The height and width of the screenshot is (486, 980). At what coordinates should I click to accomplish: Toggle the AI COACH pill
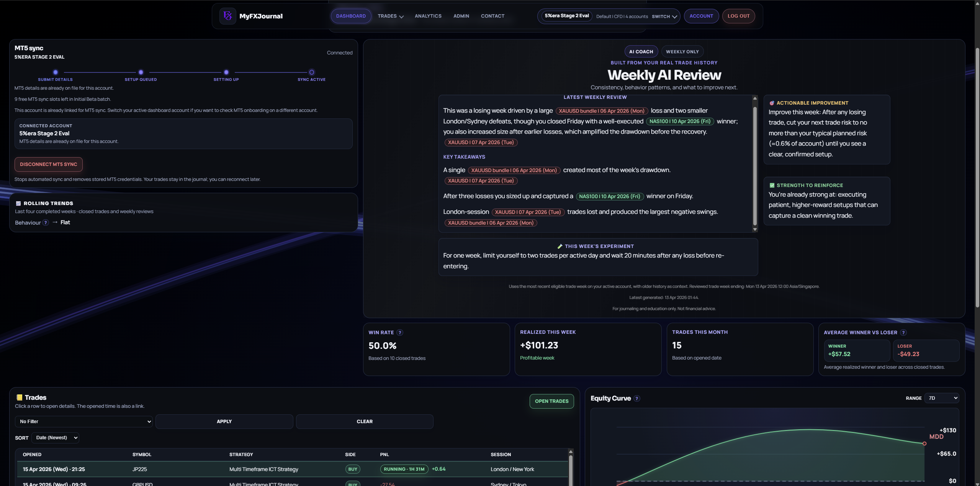[x=641, y=51]
